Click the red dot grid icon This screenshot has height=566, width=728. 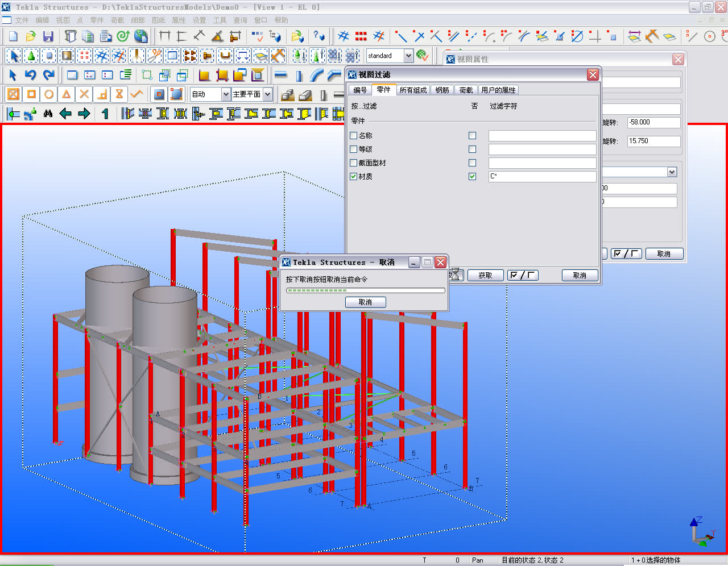tap(361, 36)
